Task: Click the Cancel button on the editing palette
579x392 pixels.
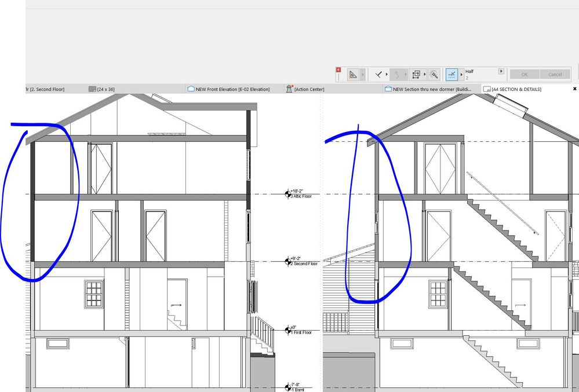Action: [x=555, y=74]
